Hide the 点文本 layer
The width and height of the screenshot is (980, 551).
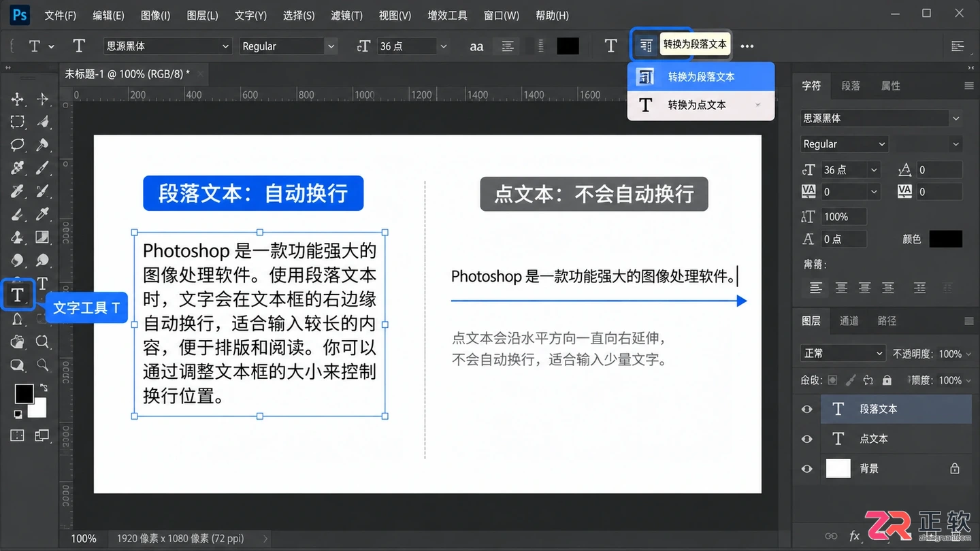coord(807,439)
